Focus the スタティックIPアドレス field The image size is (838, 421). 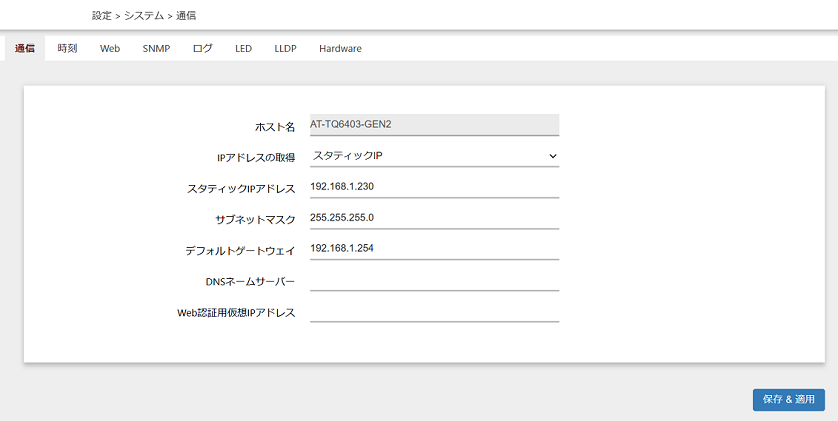(x=434, y=187)
